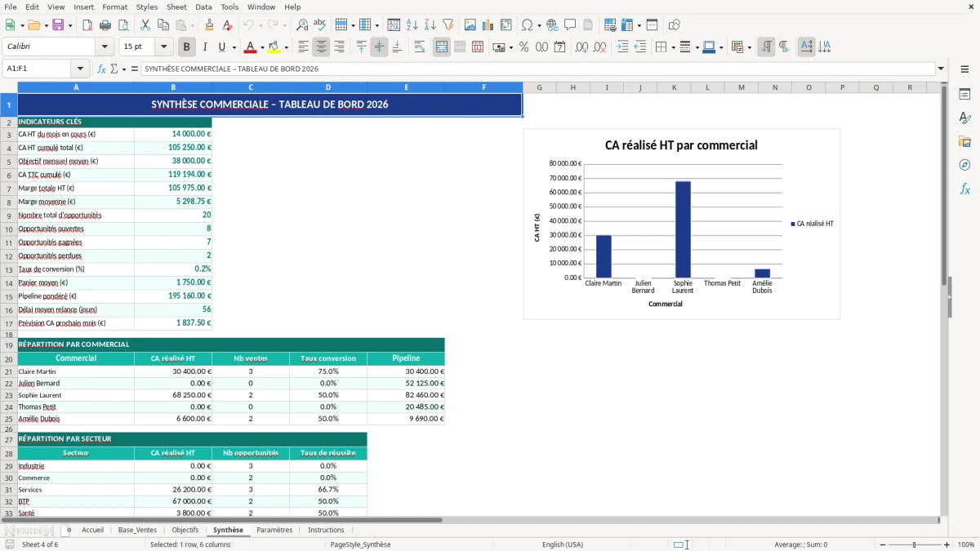The width and height of the screenshot is (980, 551).
Task: Toggle Wrap Text
Action: (420, 47)
